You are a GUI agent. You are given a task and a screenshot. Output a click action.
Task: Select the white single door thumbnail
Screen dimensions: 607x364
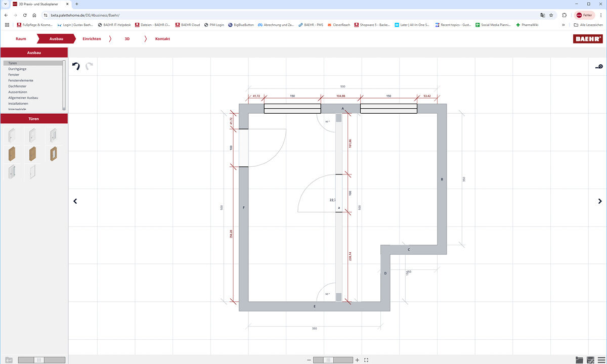coord(12,135)
